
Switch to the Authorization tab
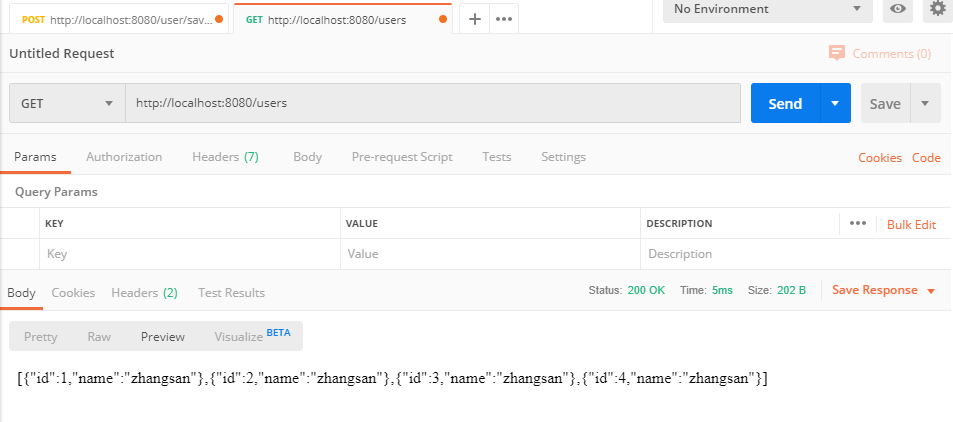point(124,157)
